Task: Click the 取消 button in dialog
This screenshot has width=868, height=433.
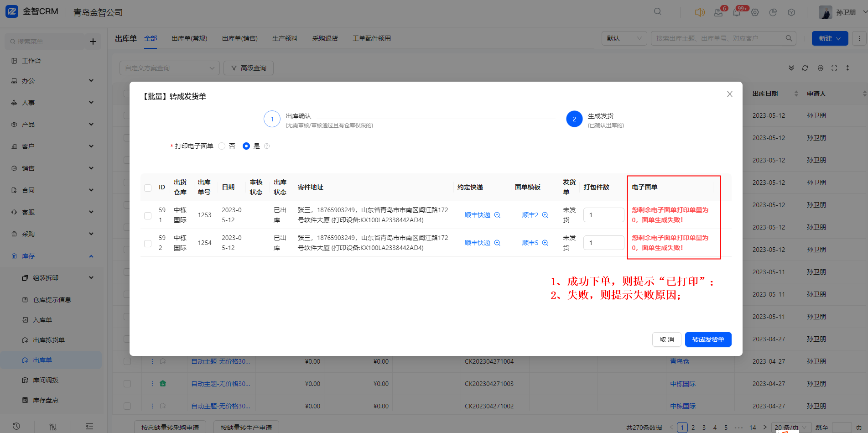Action: 666,339
